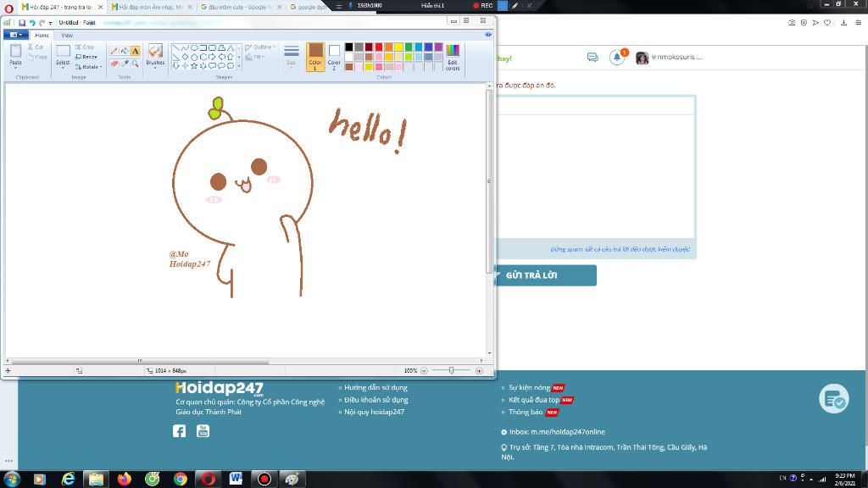Choose the five-point star shape
Screen dimensions: 868x488
pos(194,65)
